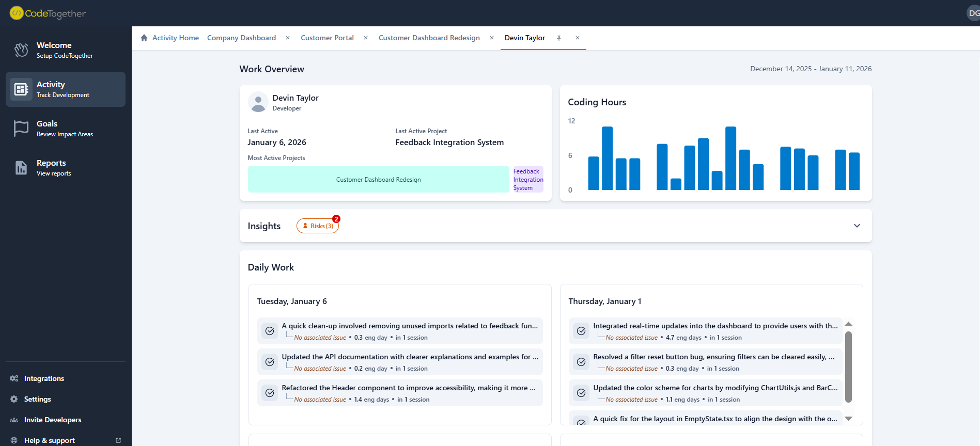Click the Risks (3) badge button

pos(318,226)
